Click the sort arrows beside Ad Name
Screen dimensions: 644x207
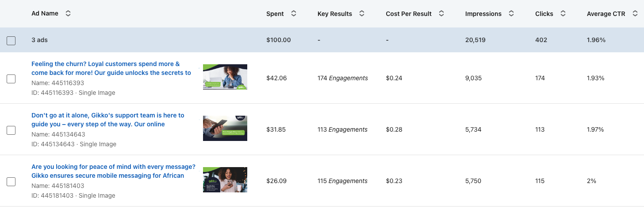tap(68, 13)
